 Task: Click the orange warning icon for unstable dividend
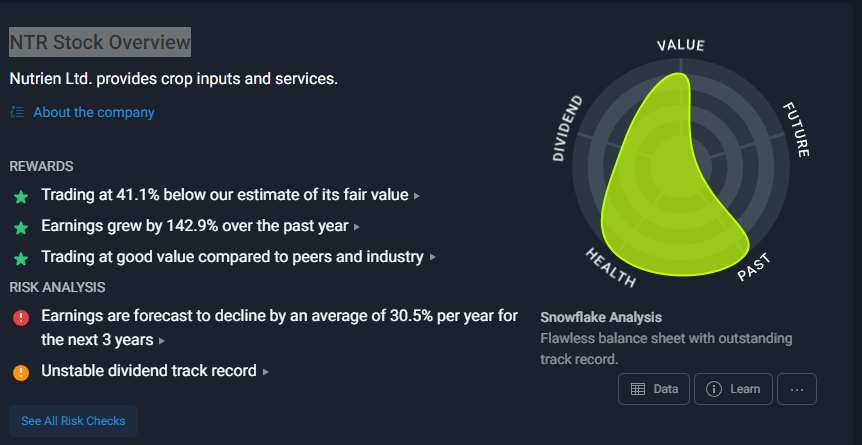(x=21, y=372)
